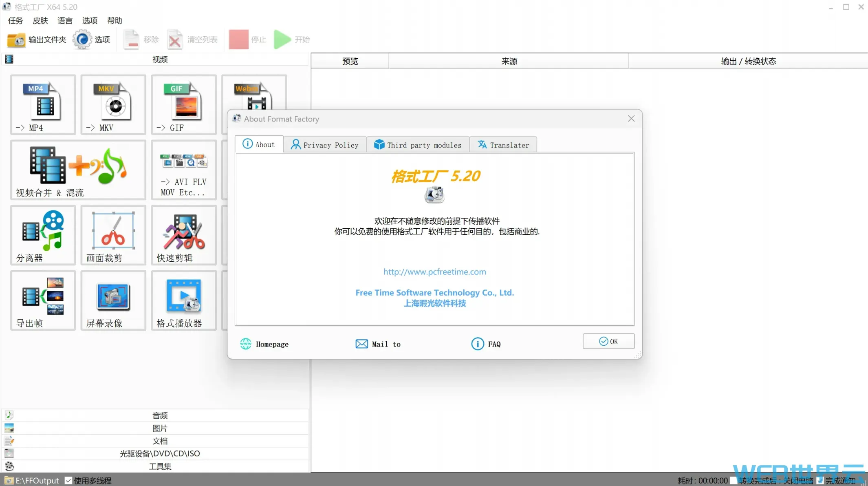Click the 上海暇光软件科技 company text
868x486 pixels.
pyautogui.click(x=434, y=303)
